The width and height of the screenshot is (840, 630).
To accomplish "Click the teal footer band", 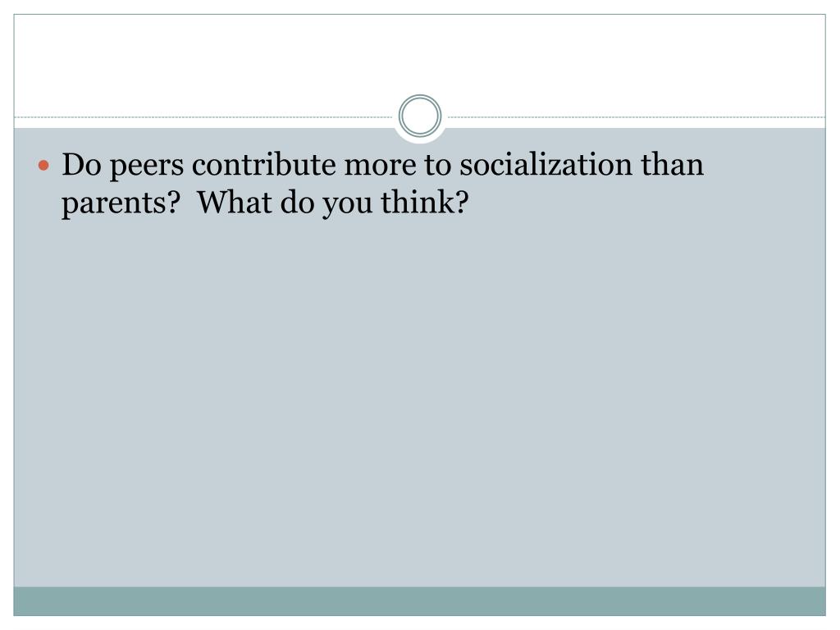I will 420,600.
